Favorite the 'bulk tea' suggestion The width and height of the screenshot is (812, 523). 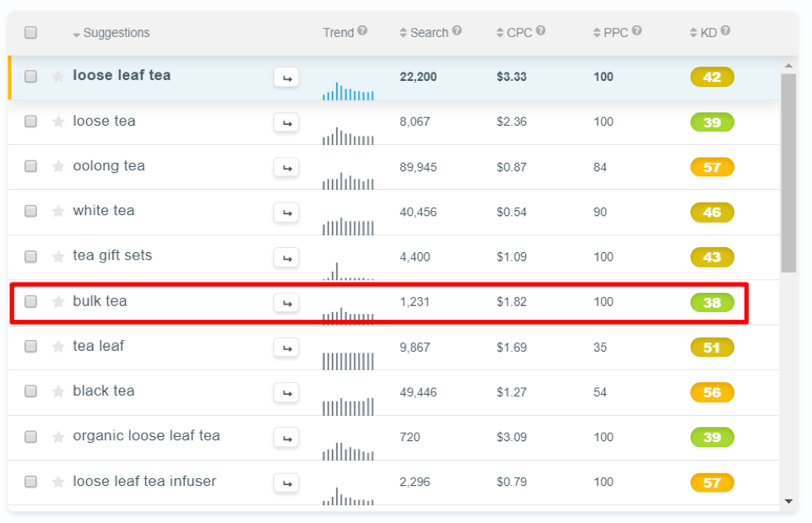point(58,302)
